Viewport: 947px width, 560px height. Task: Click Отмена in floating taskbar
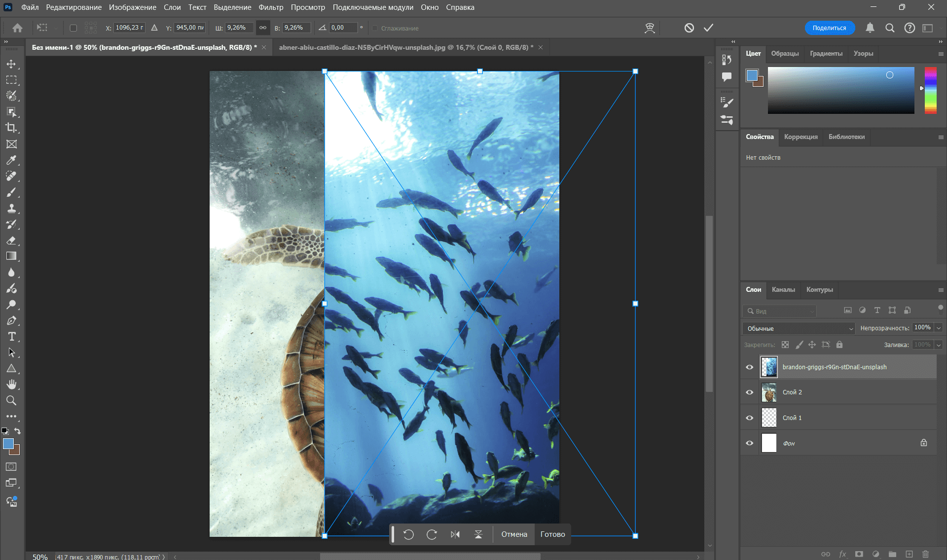(514, 534)
